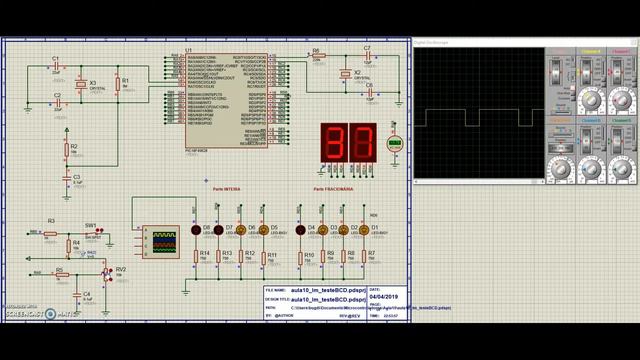Click horizontal position thumbwheel

click(560, 149)
